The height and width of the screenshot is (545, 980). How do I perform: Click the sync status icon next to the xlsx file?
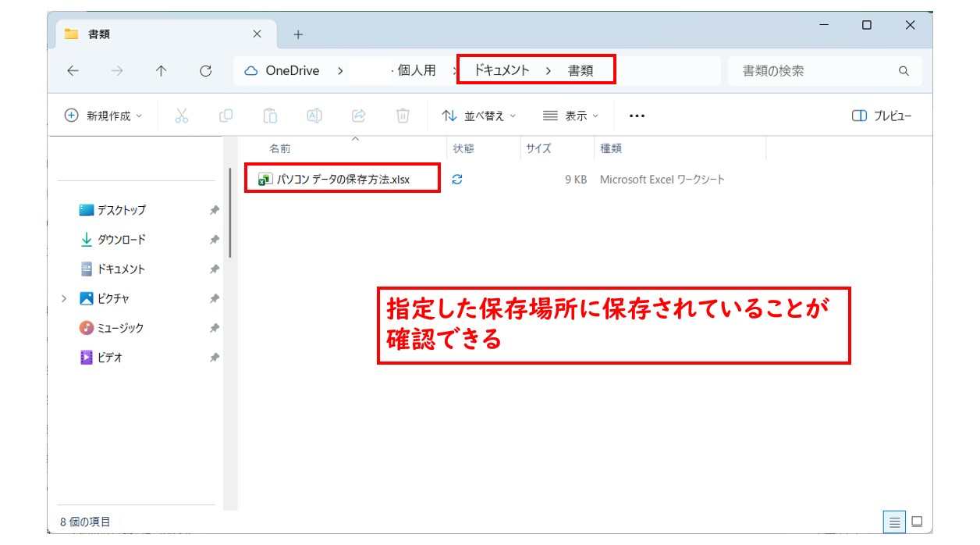[x=458, y=179]
